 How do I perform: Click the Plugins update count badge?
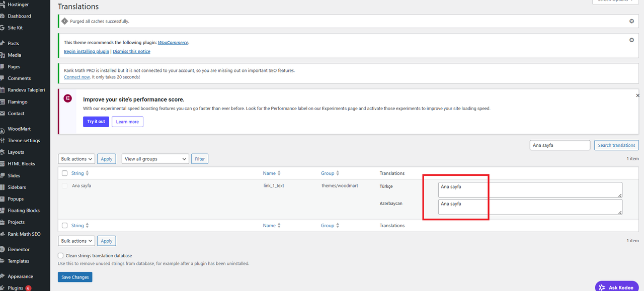28,288
